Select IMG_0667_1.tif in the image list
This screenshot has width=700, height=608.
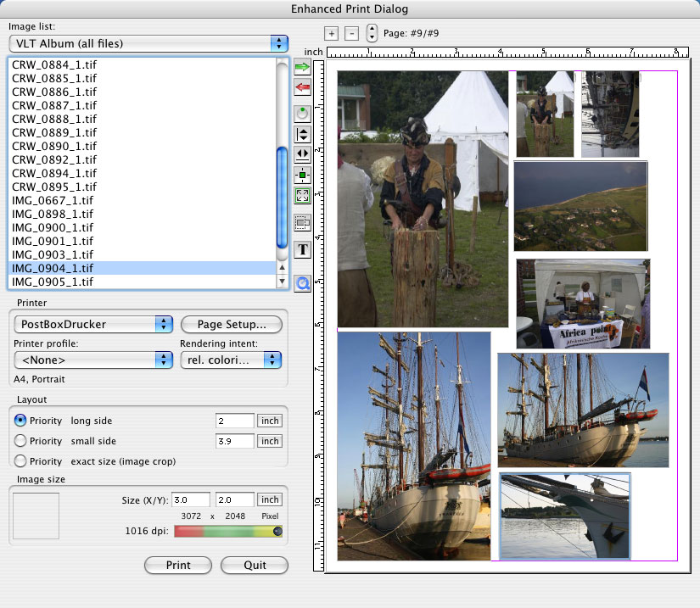pyautogui.click(x=54, y=200)
